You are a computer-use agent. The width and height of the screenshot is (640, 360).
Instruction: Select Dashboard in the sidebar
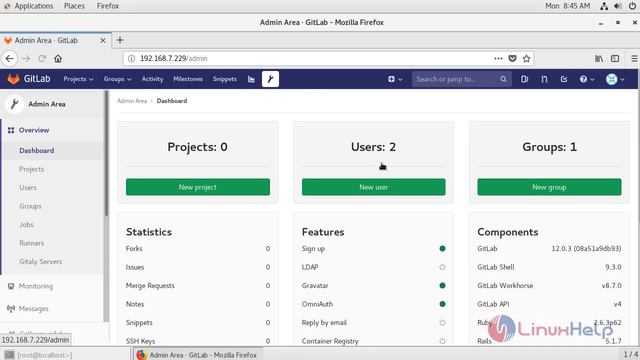point(37,151)
